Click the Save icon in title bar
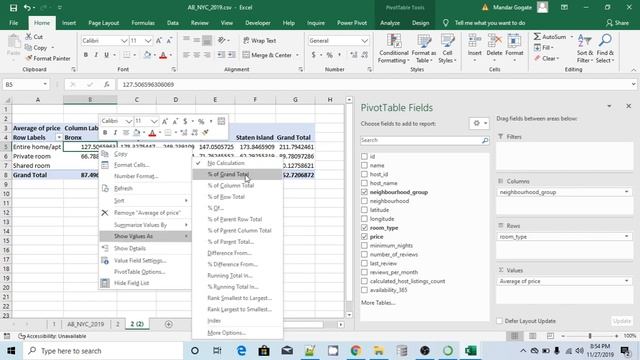640x360 pixels. 13,8
